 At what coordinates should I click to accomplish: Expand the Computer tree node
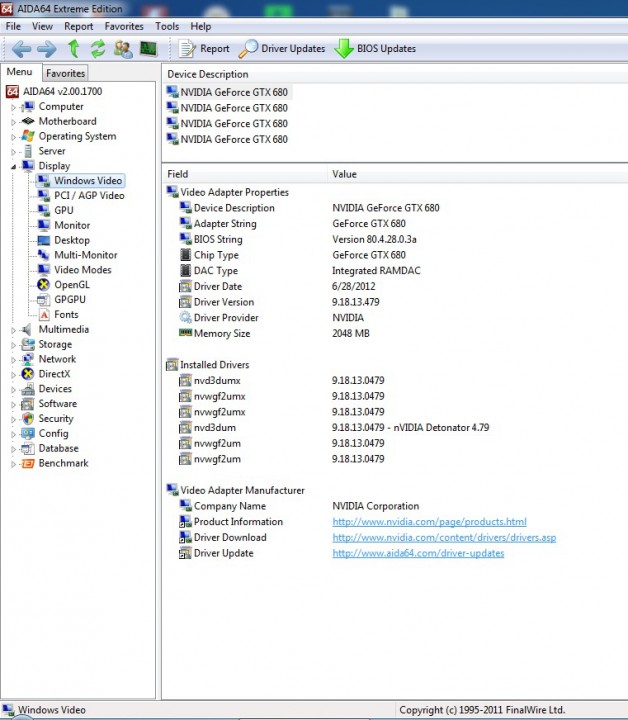tap(13, 107)
